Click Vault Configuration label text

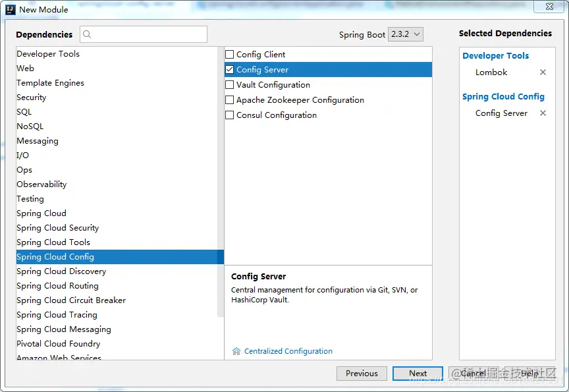pos(273,85)
